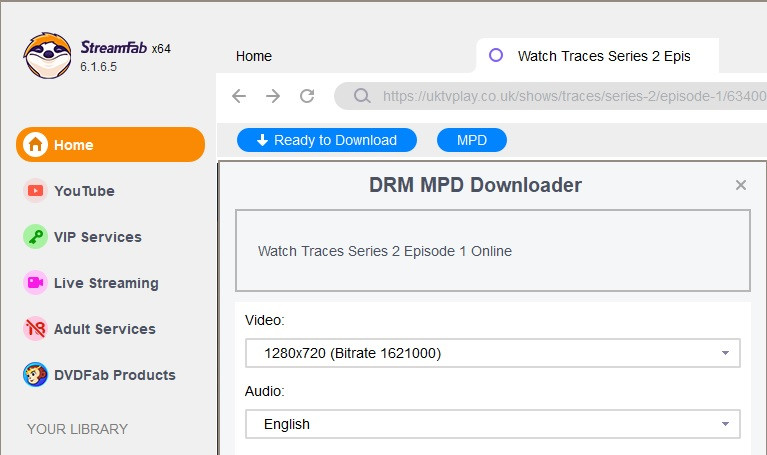Click the Adult Services 18 icon
Viewport: 767px width, 455px height.
pos(35,328)
